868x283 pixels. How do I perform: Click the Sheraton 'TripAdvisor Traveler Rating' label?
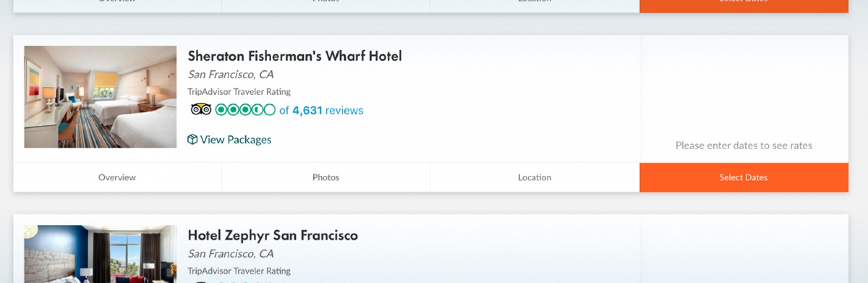(x=239, y=92)
